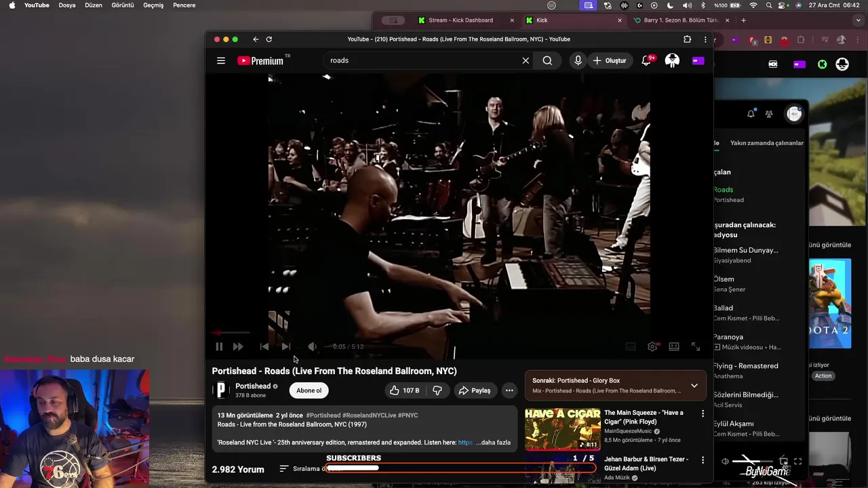Subscribe with the Abone ol button
Image resolution: width=868 pixels, height=488 pixels.
309,390
